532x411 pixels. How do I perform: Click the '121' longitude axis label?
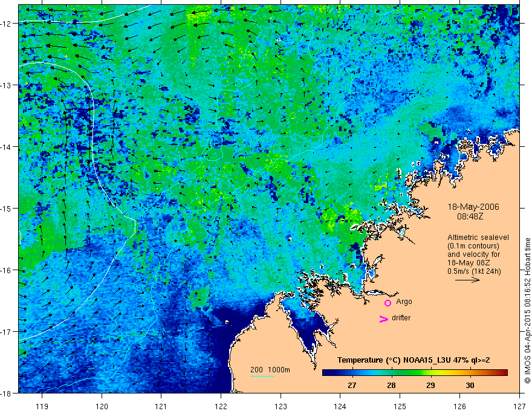[x=161, y=406]
